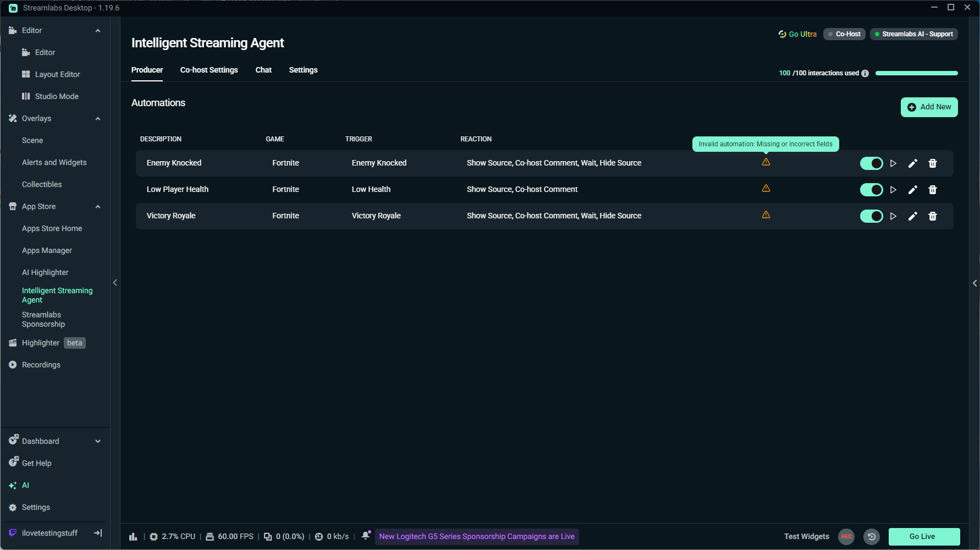980x550 pixels.
Task: Edit the Enemy Knocked automation
Action: [x=912, y=163]
